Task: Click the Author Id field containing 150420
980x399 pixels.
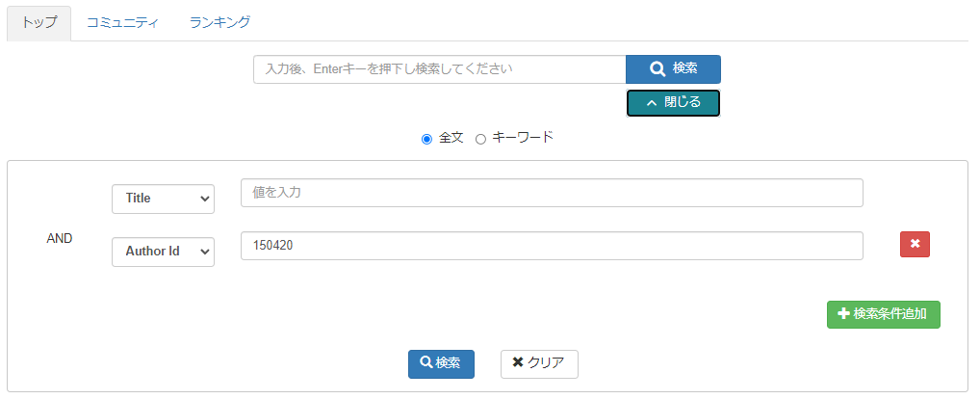Action: pos(552,246)
